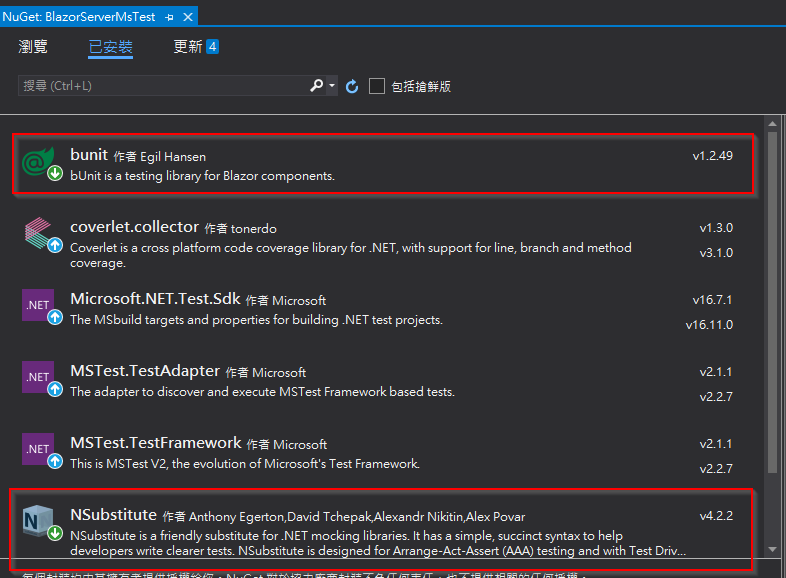Viewport: 786px width, 578px height.
Task: Click installed badge on NSubstitute icon
Action: [55, 533]
